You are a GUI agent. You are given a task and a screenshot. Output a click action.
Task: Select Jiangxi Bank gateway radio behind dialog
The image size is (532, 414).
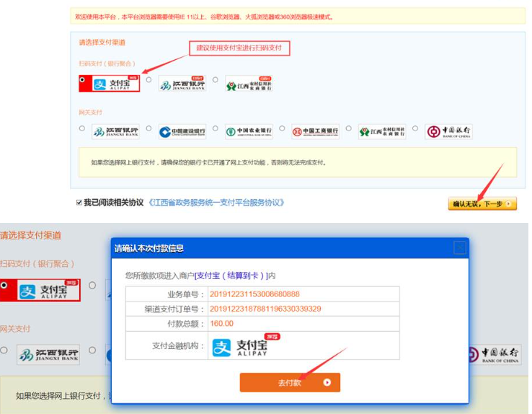coord(4,350)
